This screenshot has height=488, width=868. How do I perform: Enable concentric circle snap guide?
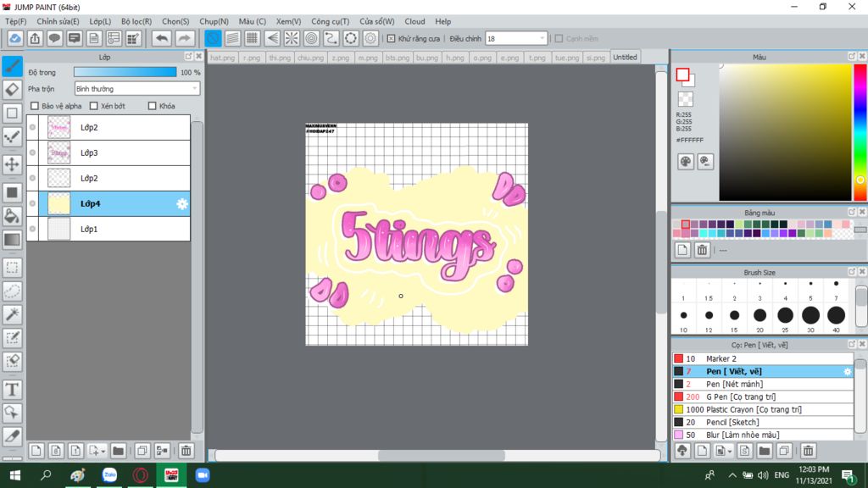312,38
